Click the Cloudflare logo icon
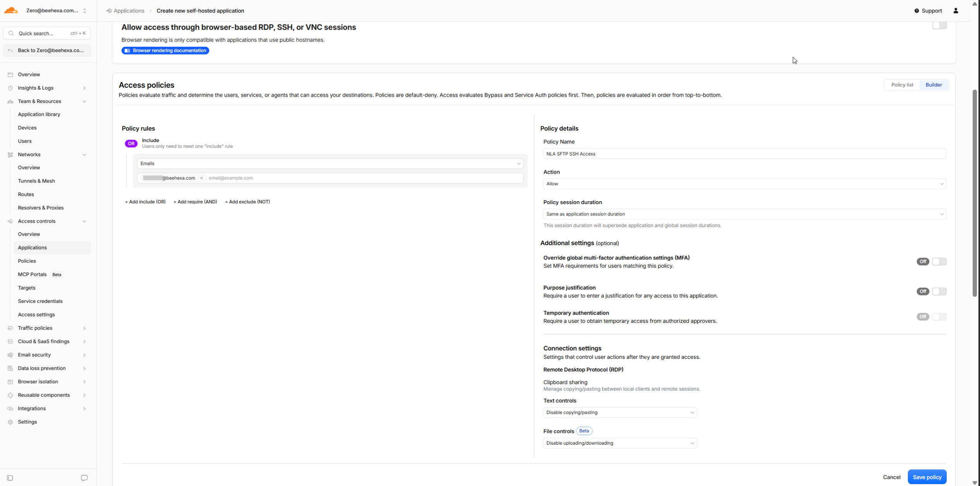This screenshot has width=980, height=486. tap(11, 10)
